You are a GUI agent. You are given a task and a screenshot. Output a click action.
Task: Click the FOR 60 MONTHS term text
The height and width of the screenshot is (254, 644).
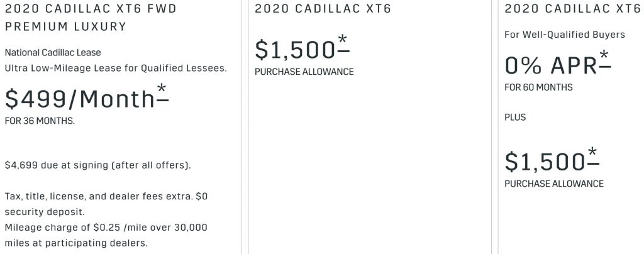(x=538, y=87)
